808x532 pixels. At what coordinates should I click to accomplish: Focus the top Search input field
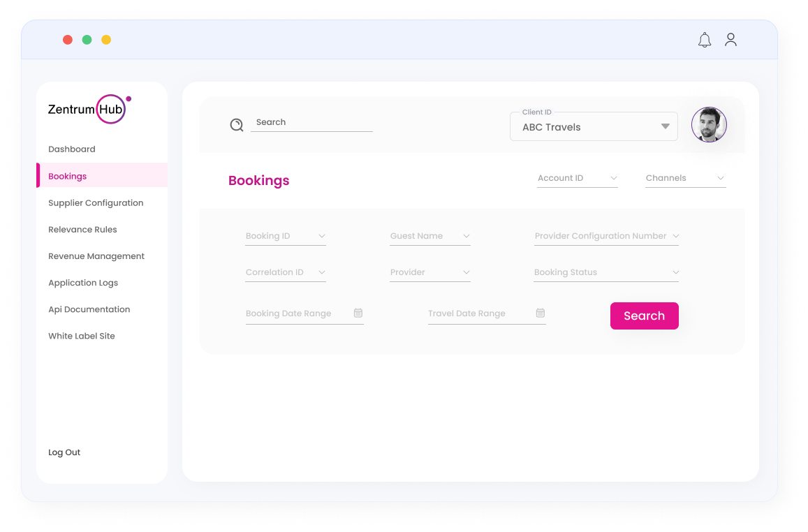pyautogui.click(x=311, y=123)
